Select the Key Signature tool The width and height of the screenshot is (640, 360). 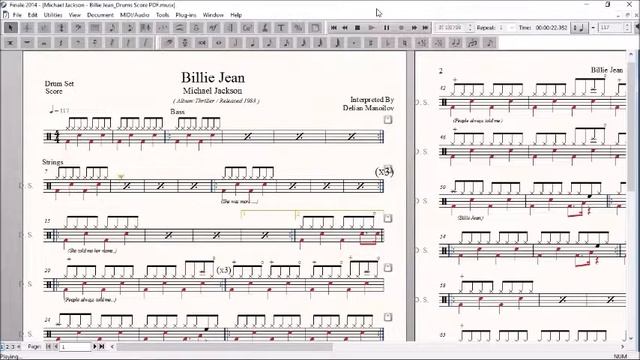[44, 28]
